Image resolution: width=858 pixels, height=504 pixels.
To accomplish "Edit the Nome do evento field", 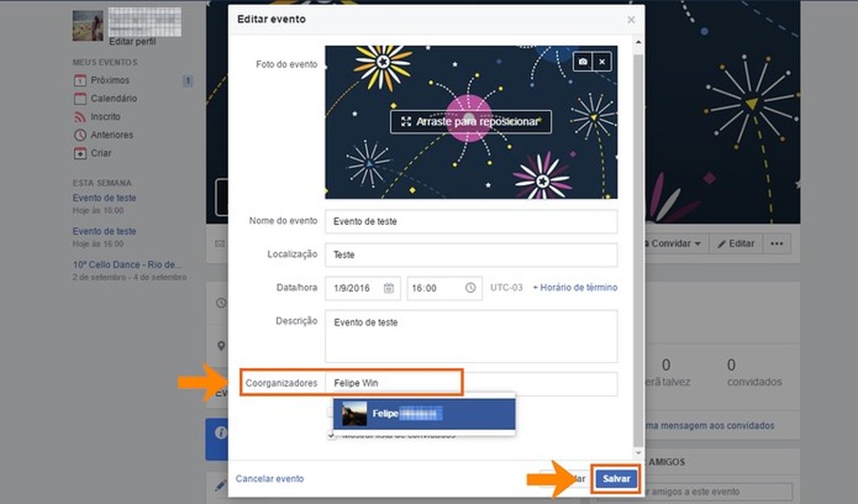I will point(471,221).
